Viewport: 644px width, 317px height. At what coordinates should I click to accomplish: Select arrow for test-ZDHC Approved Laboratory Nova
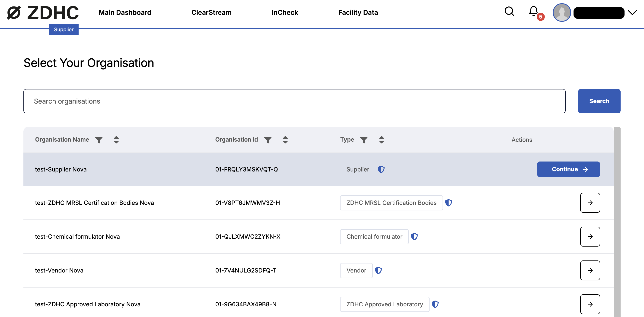(590, 304)
